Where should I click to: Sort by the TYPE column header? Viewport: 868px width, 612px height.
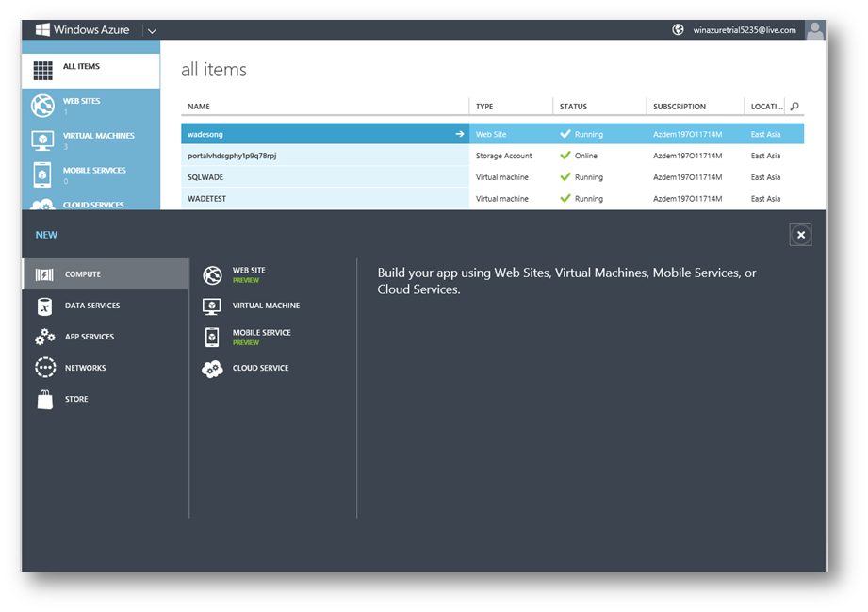click(x=484, y=107)
